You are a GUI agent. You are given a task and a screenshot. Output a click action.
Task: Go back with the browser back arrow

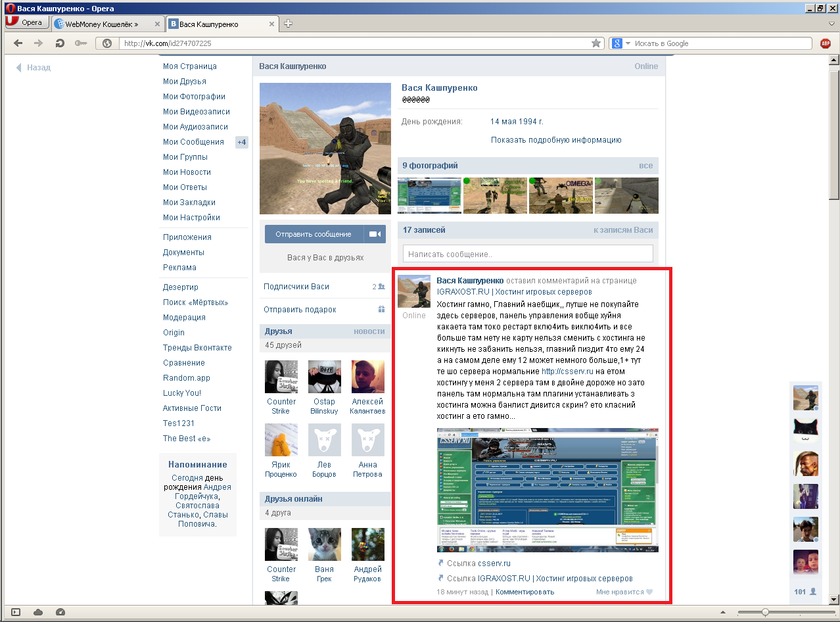18,43
